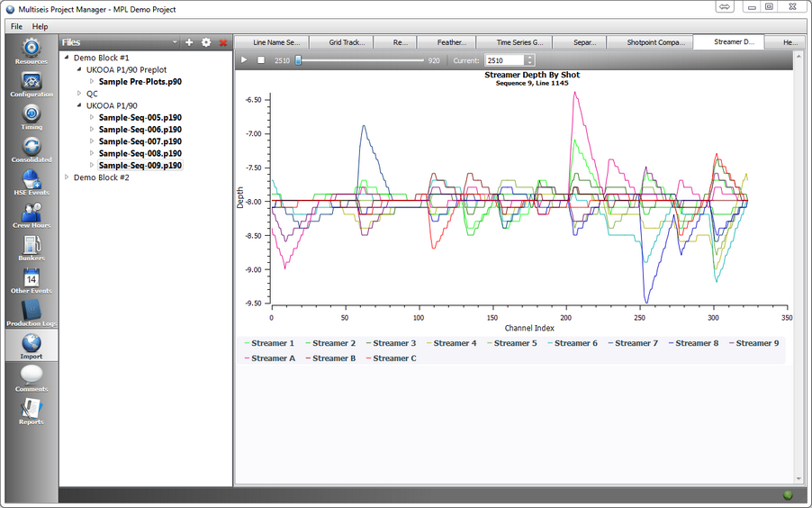812x508 pixels.
Task: Increase Current shot with spinner up arrow
Action: pos(529,58)
